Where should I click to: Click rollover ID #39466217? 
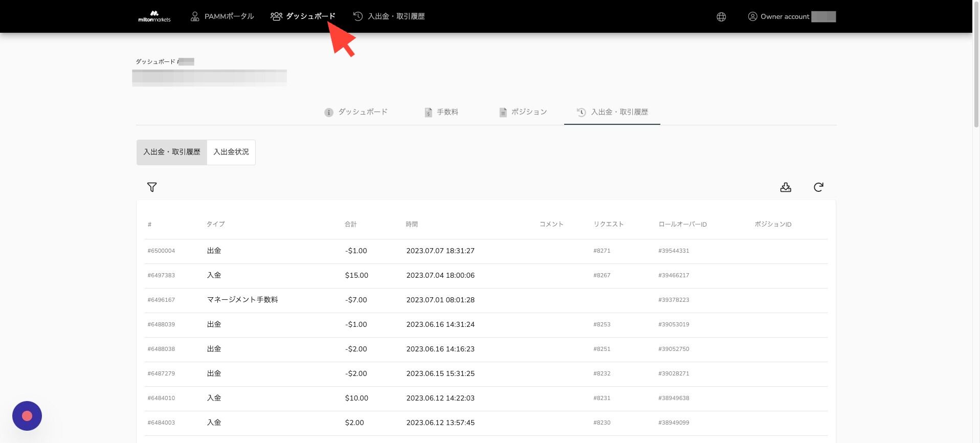[x=674, y=275]
